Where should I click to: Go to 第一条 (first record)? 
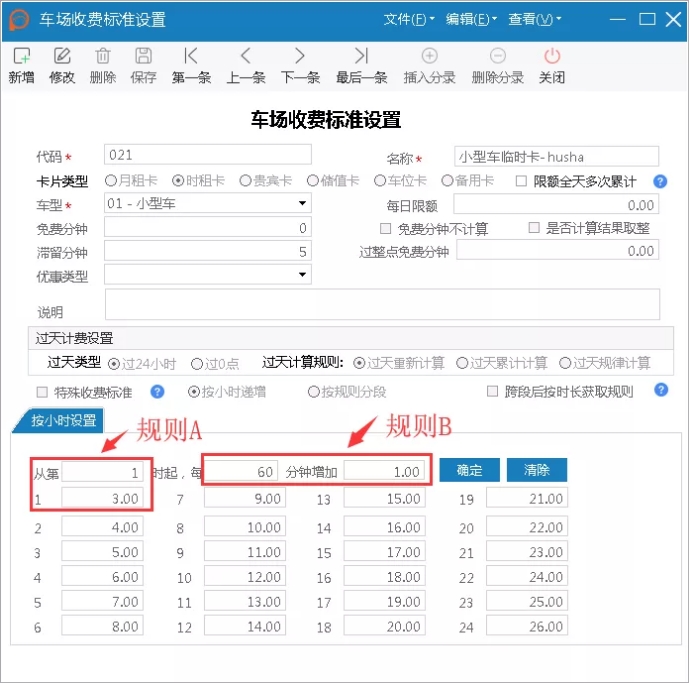point(191,56)
